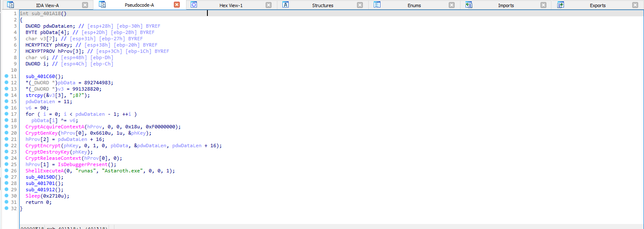
Task: Close the IDA View-A tab
Action: [85, 5]
